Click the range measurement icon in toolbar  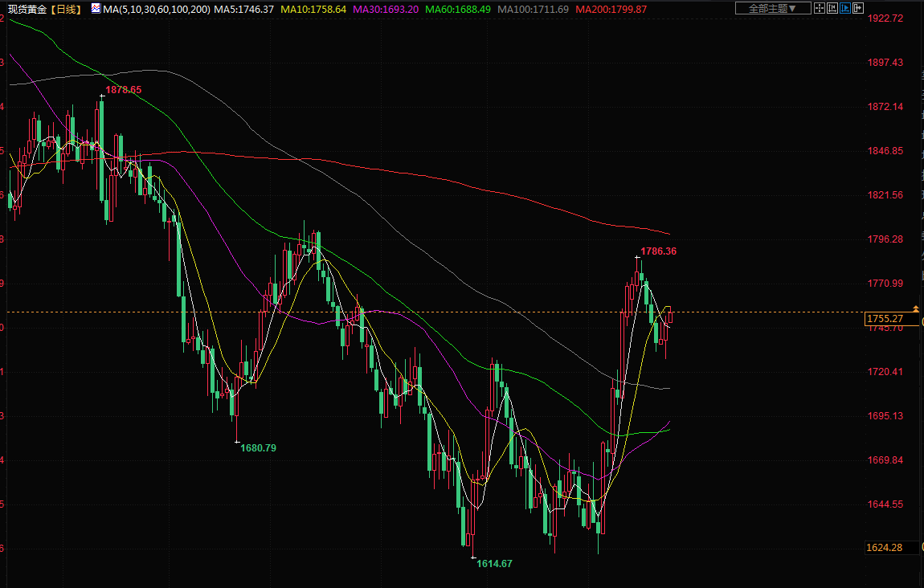tap(832, 9)
